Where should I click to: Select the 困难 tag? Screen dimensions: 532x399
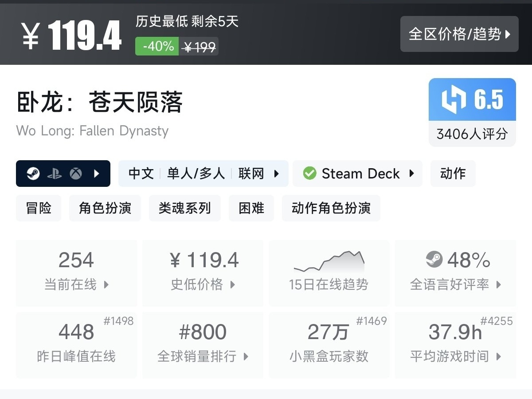(x=251, y=208)
